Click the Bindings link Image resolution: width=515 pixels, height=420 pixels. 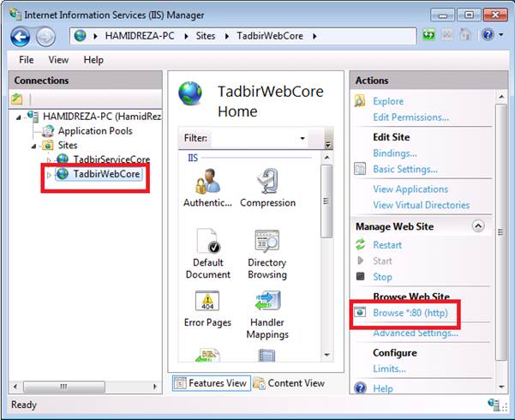click(x=395, y=153)
